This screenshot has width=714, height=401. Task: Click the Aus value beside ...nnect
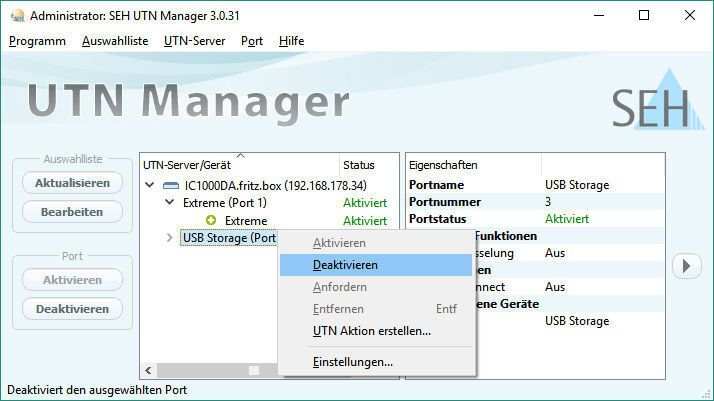tap(555, 287)
